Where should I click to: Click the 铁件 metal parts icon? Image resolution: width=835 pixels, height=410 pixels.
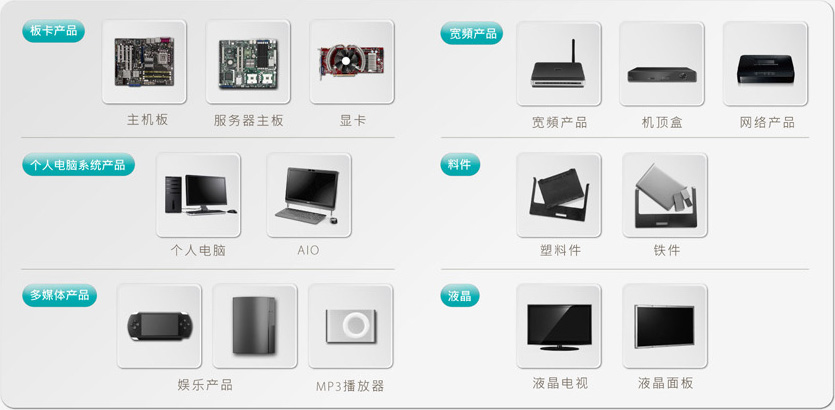665,195
